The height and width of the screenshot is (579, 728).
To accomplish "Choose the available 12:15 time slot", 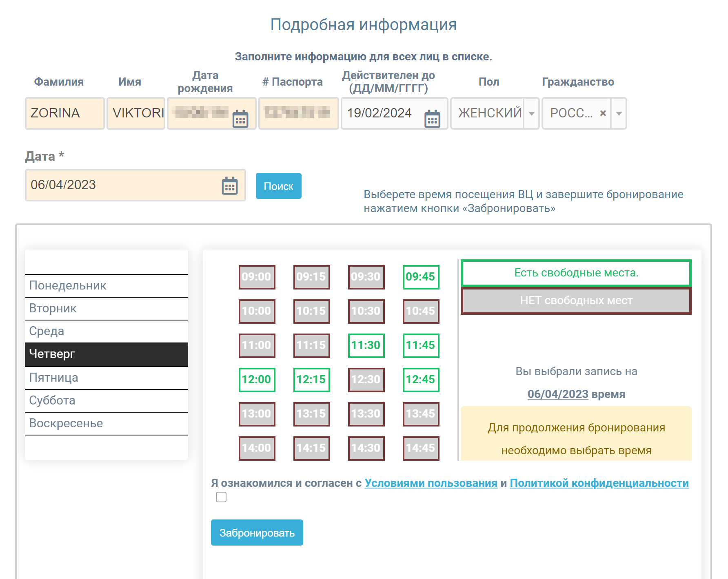I will [311, 380].
